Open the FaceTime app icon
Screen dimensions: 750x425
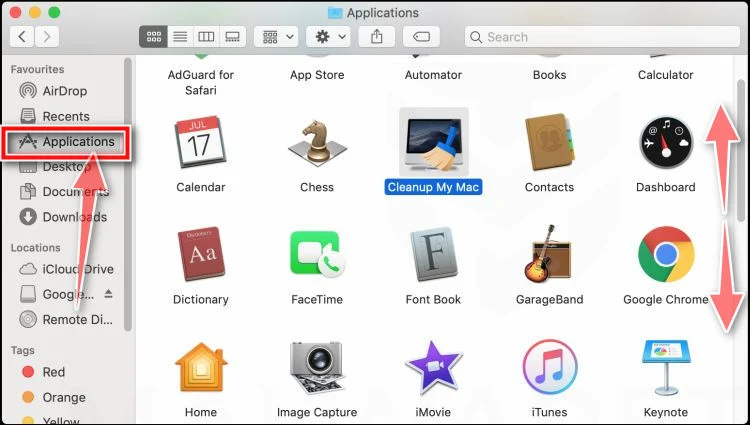317,254
